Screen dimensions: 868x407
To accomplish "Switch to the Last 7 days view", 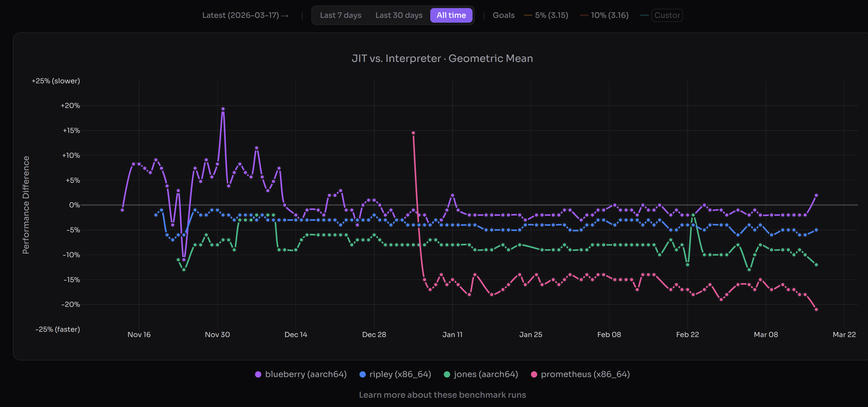I will click(341, 15).
